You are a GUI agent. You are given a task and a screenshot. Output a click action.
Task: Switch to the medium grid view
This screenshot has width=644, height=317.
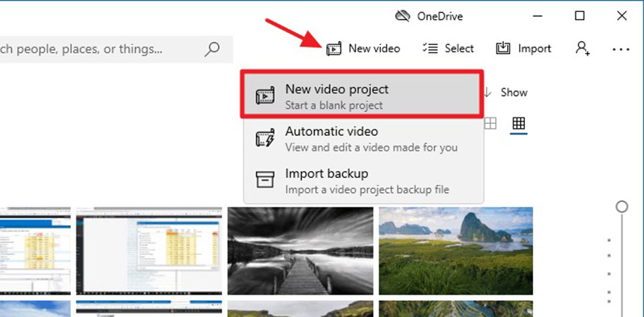coord(490,123)
